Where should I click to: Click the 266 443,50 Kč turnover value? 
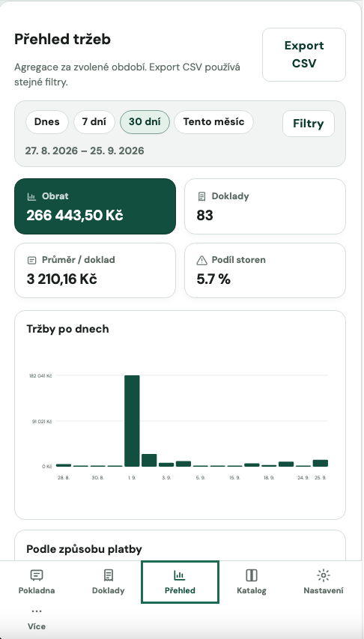click(75, 216)
